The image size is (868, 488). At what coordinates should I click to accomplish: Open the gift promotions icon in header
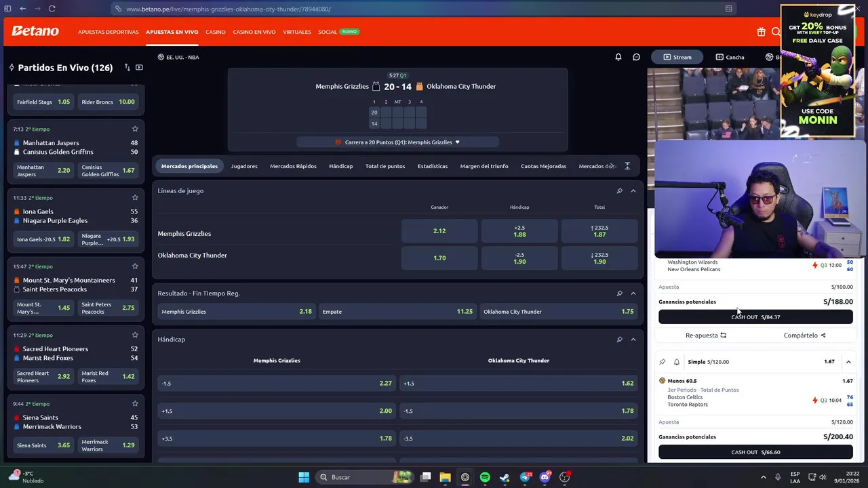[762, 32]
